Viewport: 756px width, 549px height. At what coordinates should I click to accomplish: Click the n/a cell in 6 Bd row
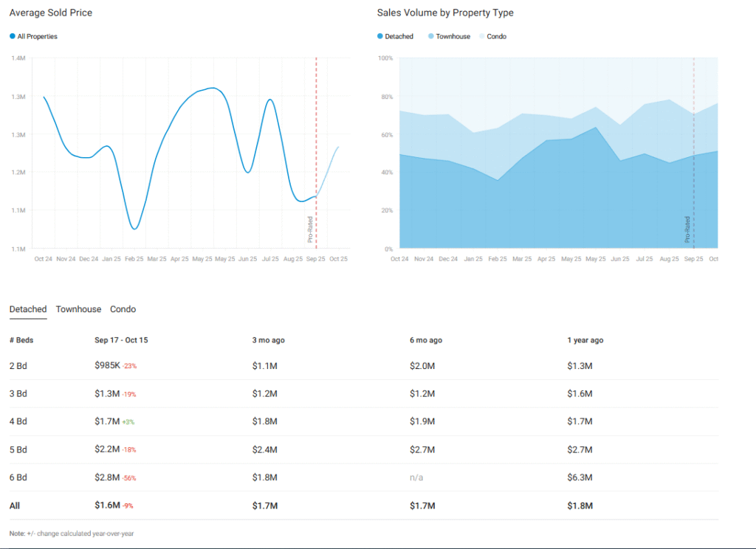pos(416,477)
